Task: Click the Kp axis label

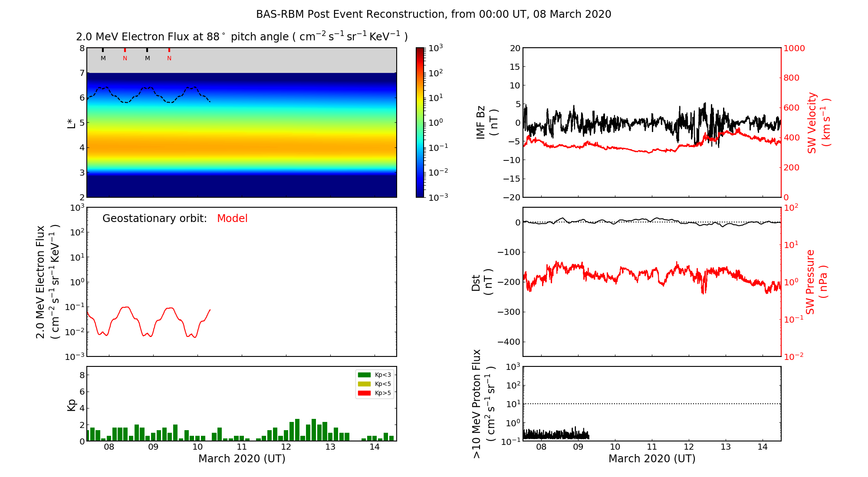Action: [x=72, y=404]
